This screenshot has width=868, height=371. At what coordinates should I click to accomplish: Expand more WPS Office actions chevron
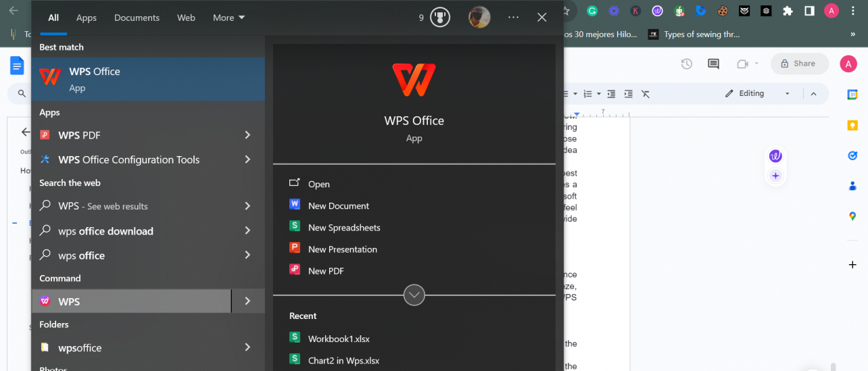(x=414, y=295)
